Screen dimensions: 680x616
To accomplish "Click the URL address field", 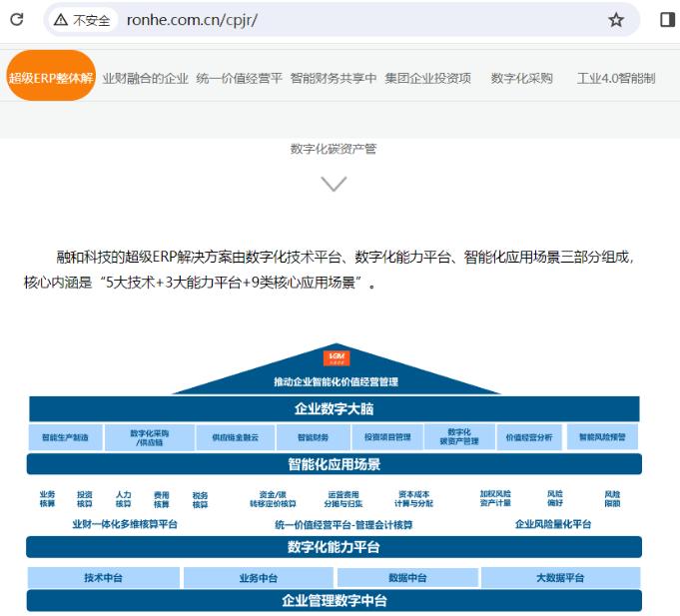I will (x=341, y=20).
